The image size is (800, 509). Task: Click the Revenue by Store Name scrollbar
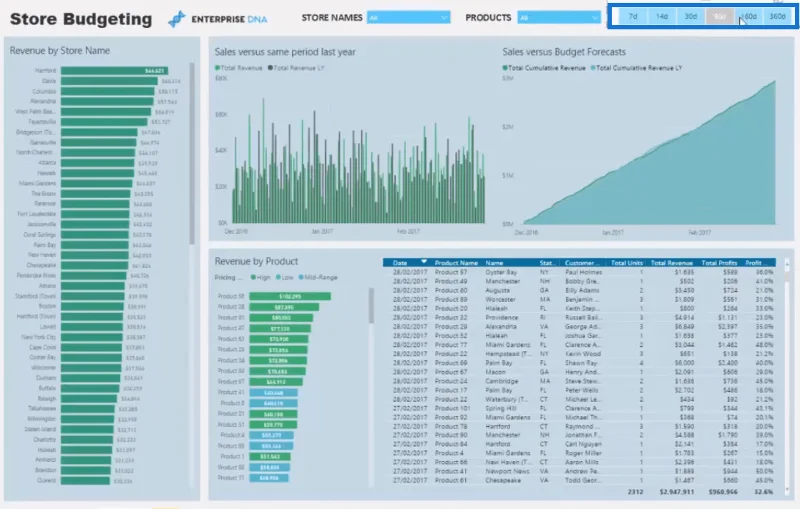pos(192,153)
